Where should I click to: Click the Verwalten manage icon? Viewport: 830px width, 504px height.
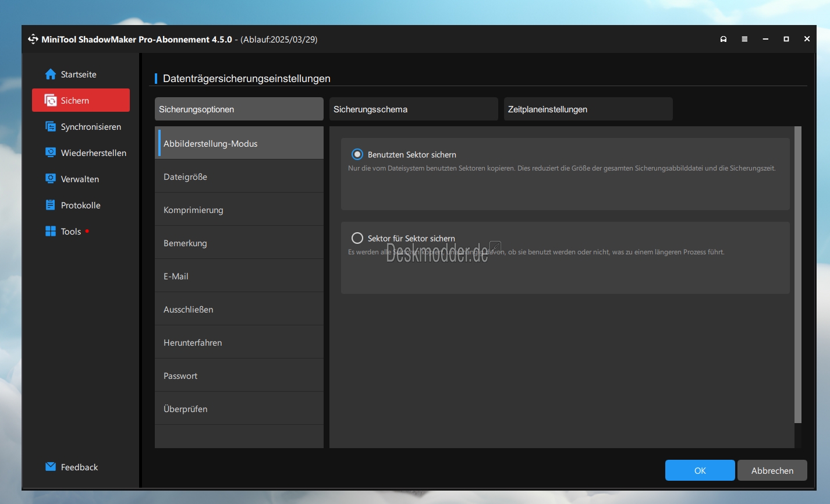[x=51, y=179]
